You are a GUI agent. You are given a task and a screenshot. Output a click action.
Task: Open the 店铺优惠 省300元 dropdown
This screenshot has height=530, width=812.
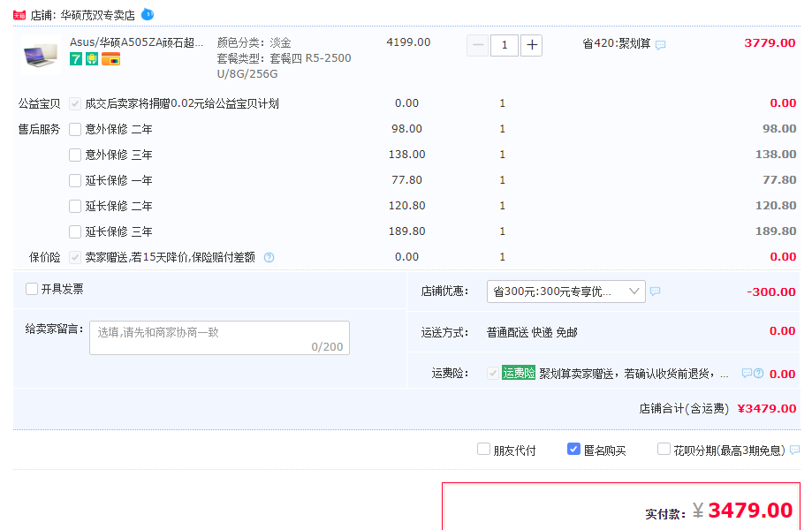pos(566,291)
